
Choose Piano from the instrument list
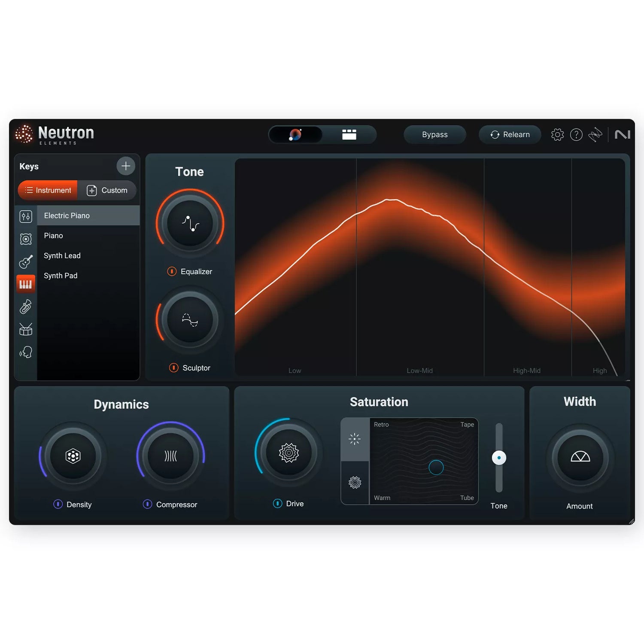88,236
